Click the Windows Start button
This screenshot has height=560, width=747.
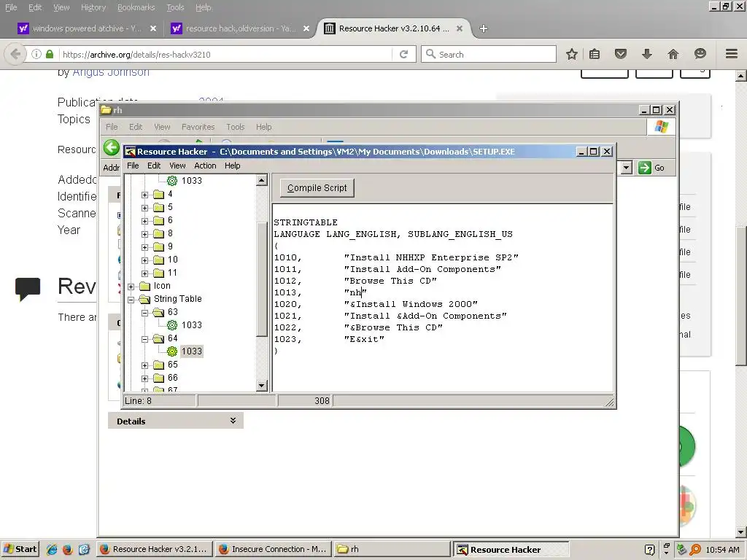(x=20, y=549)
